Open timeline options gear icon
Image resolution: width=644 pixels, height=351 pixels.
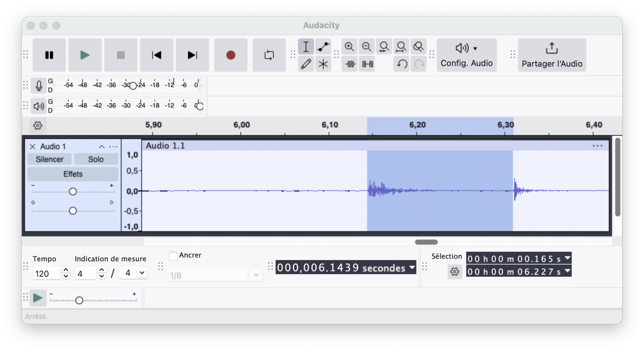click(x=38, y=126)
